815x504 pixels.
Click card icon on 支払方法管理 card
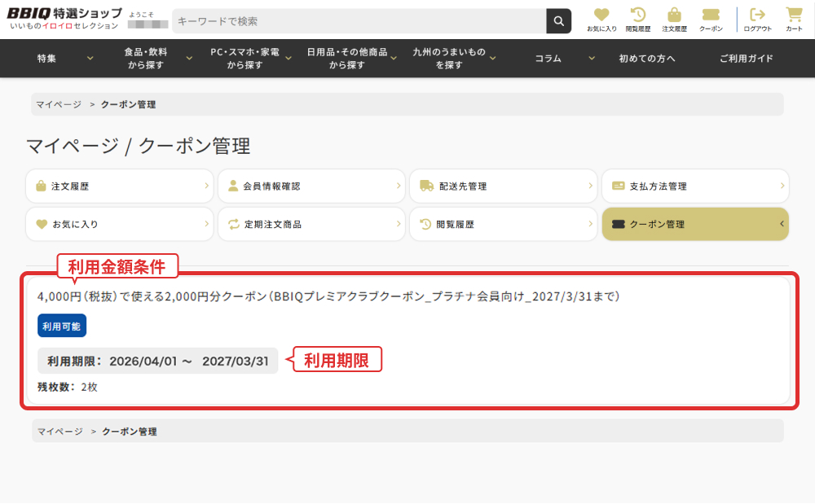tap(618, 186)
